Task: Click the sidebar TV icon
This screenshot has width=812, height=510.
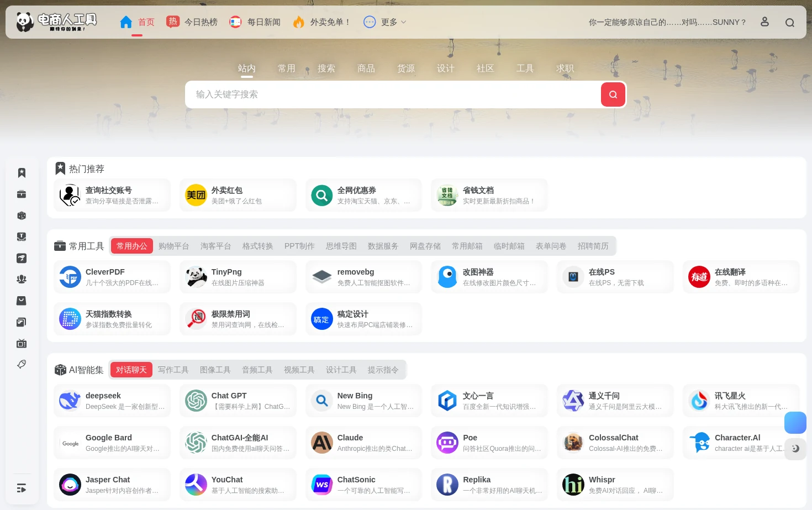Action: [x=22, y=343]
